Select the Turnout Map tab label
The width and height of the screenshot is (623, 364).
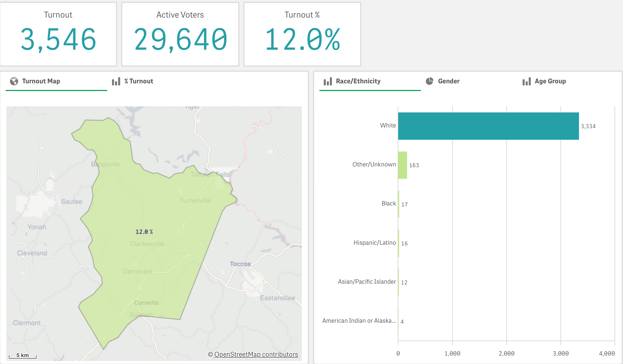[41, 81]
